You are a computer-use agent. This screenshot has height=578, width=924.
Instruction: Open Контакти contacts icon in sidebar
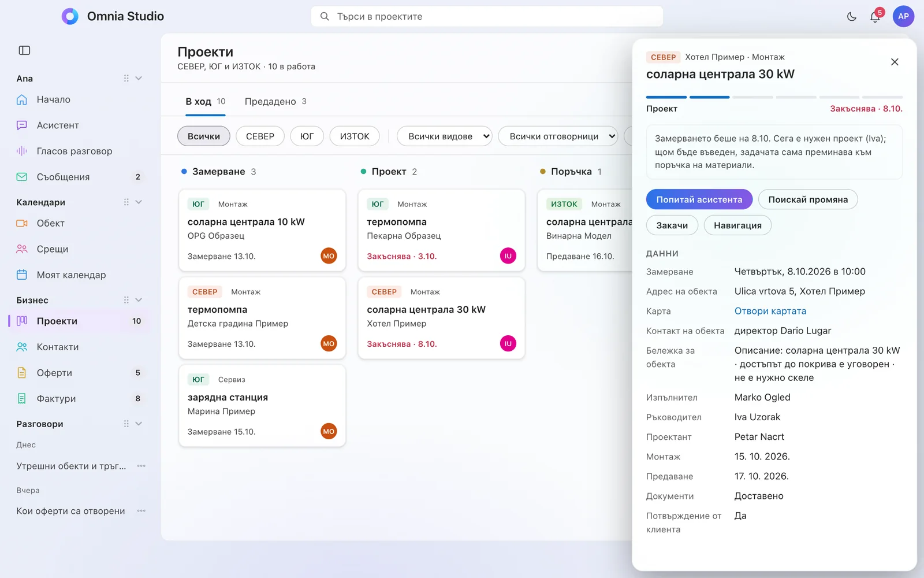pyautogui.click(x=22, y=347)
